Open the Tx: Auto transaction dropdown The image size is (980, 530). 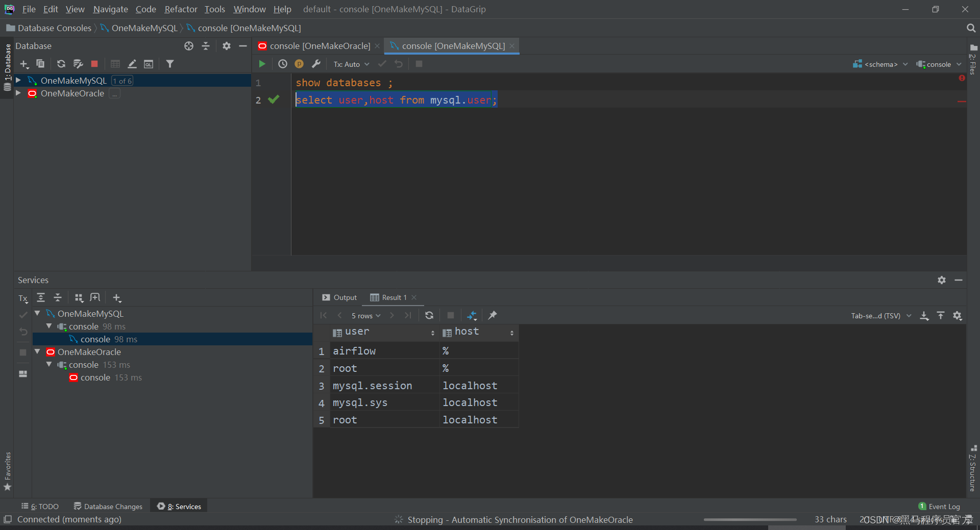[x=351, y=64]
